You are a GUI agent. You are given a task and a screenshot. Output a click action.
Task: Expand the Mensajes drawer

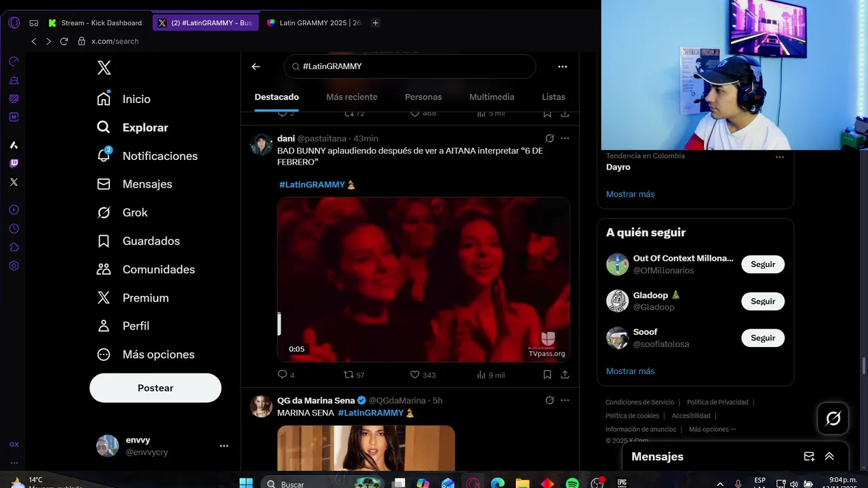click(x=829, y=457)
